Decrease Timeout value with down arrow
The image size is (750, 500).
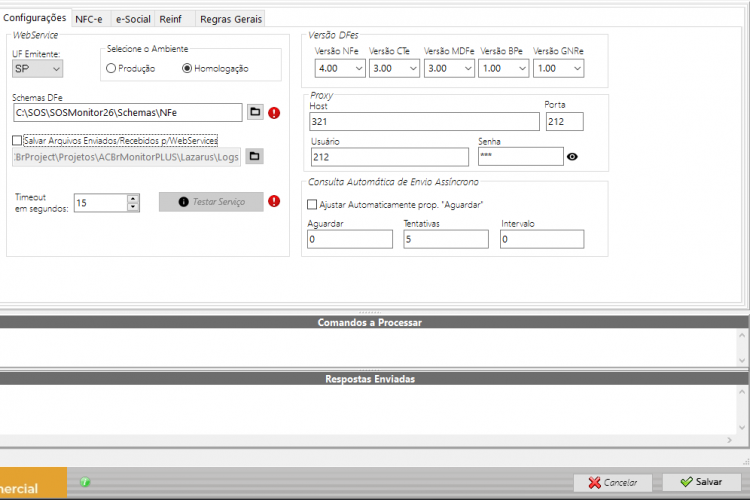click(133, 207)
